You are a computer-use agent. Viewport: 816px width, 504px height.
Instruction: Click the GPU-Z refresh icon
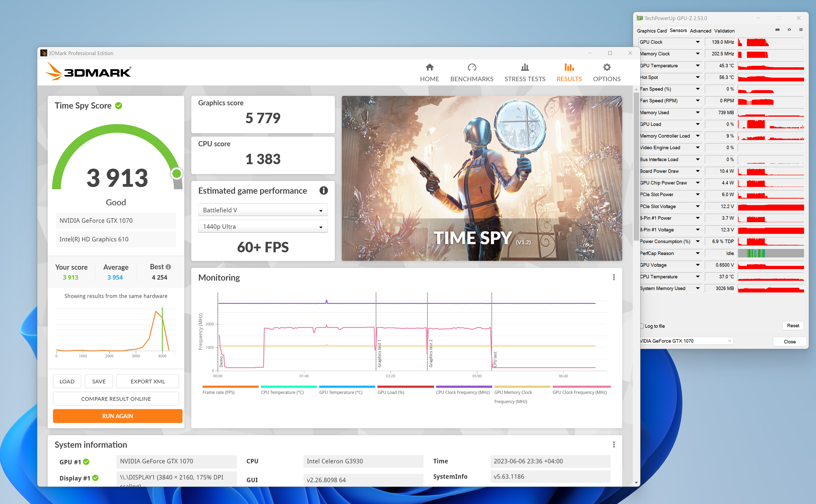point(789,30)
